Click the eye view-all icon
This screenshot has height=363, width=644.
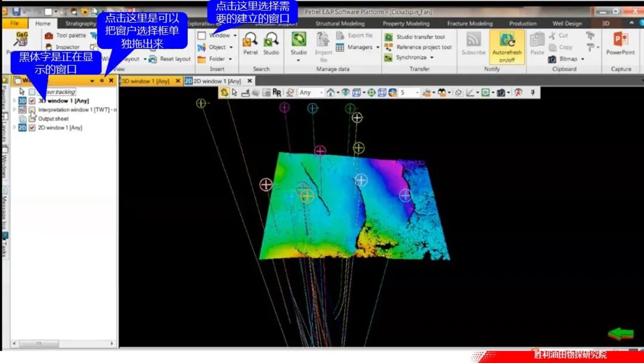pos(345,93)
